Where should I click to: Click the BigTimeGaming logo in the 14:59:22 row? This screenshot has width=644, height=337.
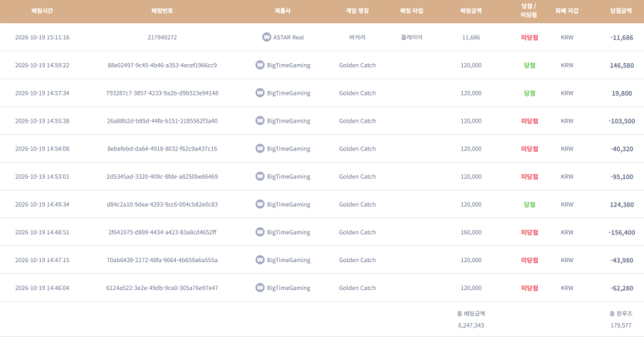click(x=260, y=65)
